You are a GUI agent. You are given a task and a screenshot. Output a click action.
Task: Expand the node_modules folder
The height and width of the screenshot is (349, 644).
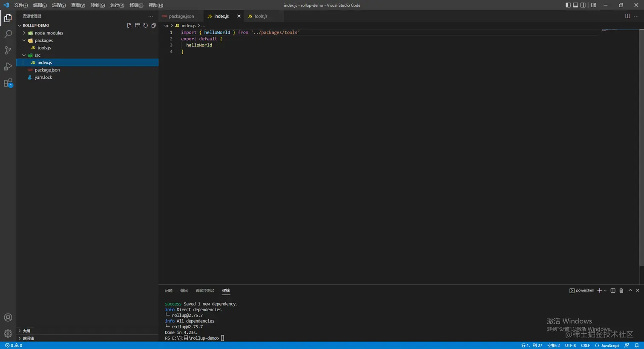24,33
